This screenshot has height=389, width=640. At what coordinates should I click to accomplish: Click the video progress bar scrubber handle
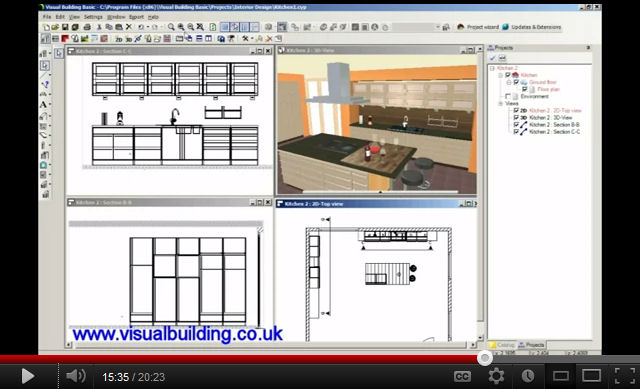484,358
